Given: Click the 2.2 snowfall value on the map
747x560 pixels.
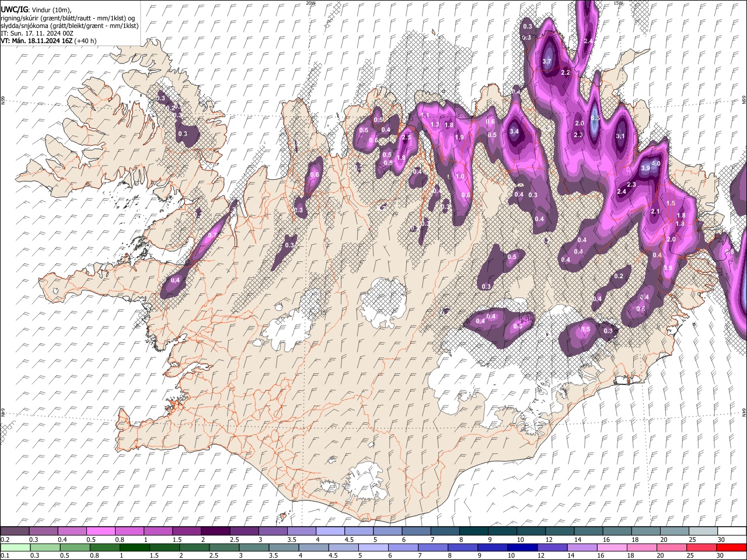Looking at the screenshot, I should click(565, 72).
